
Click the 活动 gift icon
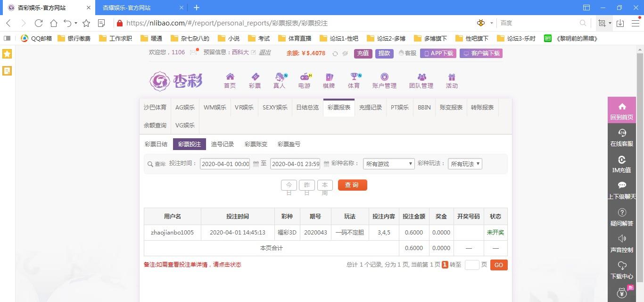tap(452, 77)
